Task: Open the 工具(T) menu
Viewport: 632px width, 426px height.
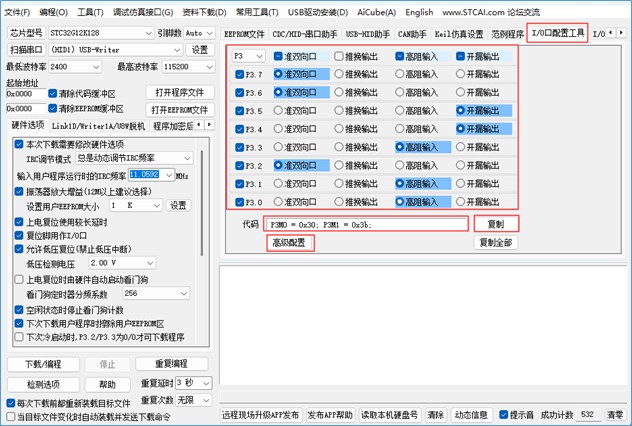Action: 90,12
